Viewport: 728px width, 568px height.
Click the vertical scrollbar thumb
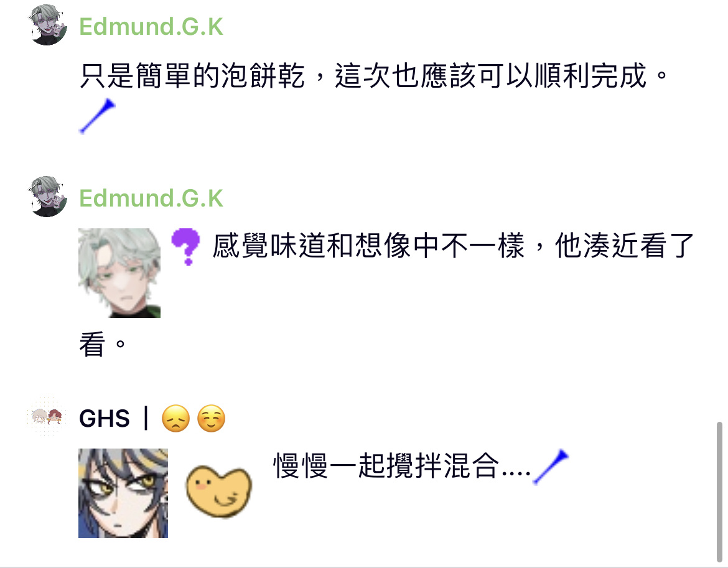pyautogui.click(x=719, y=492)
